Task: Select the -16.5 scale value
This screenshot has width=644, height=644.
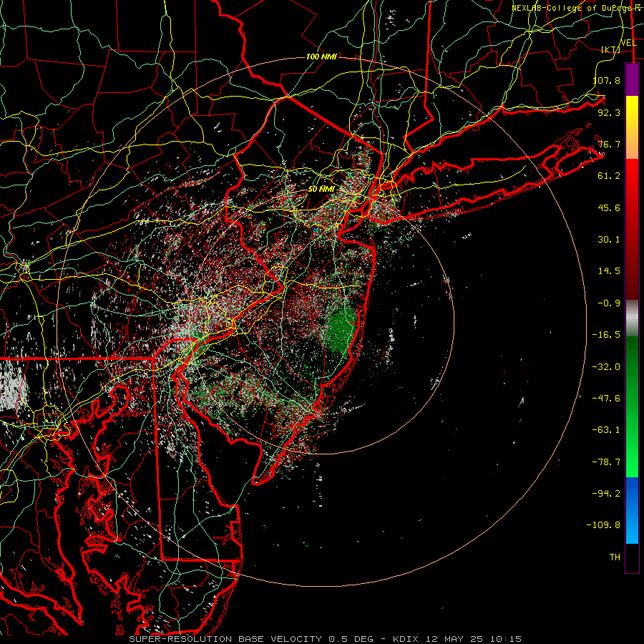Action: (x=606, y=335)
